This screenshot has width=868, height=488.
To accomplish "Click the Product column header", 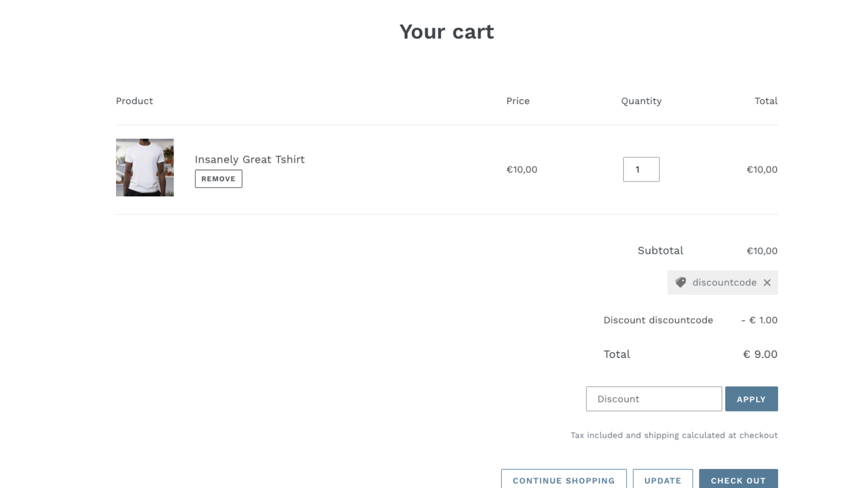I will click(134, 101).
